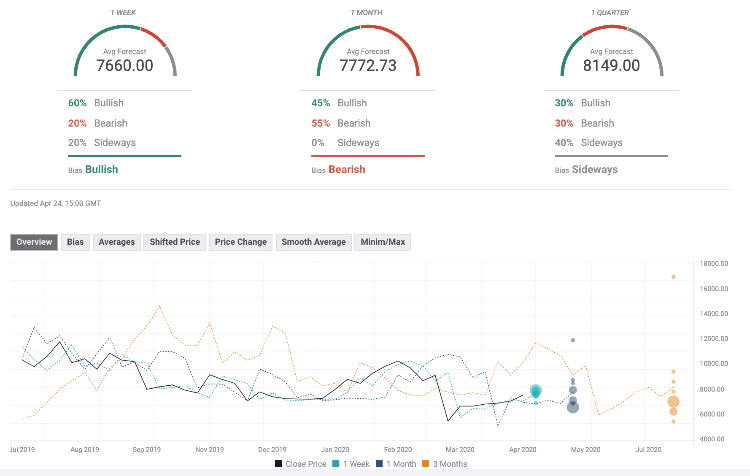Viewport: 750px width, 476px height.
Task: Open the Price Change tab
Action: (240, 242)
